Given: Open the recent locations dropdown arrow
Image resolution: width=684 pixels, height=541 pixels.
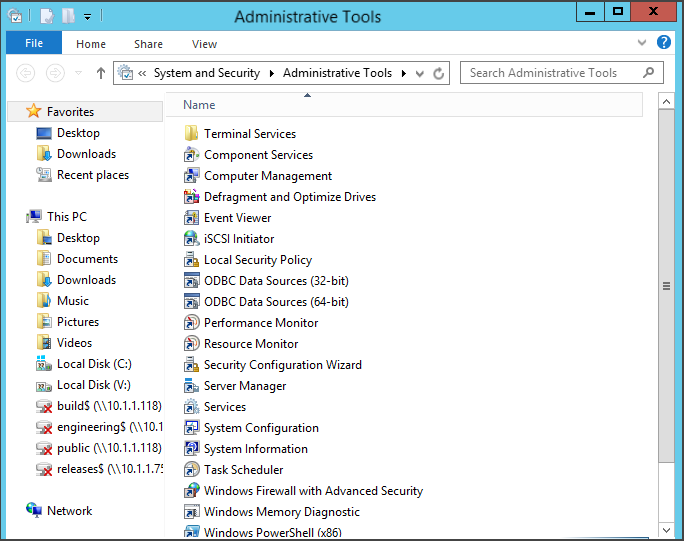Looking at the screenshot, I should pos(79,73).
